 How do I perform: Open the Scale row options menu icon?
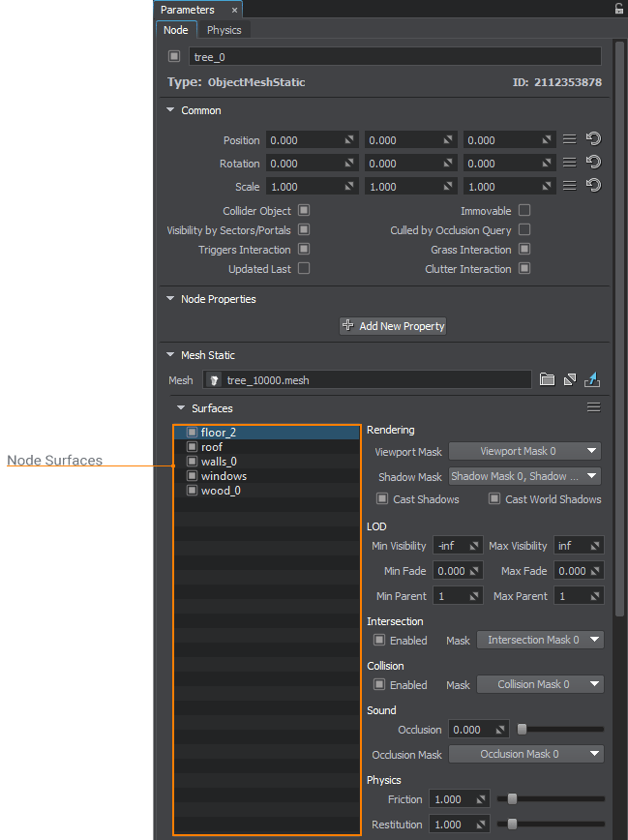pyautogui.click(x=570, y=187)
